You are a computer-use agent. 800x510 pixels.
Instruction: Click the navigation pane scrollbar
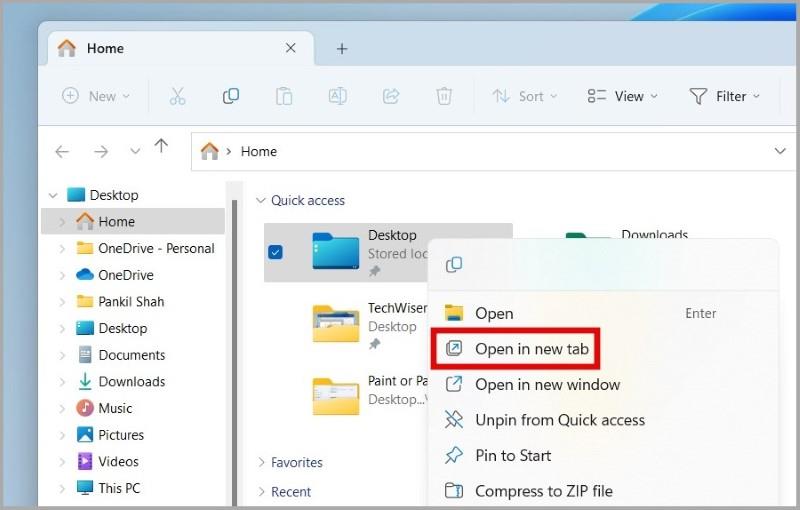[234, 352]
